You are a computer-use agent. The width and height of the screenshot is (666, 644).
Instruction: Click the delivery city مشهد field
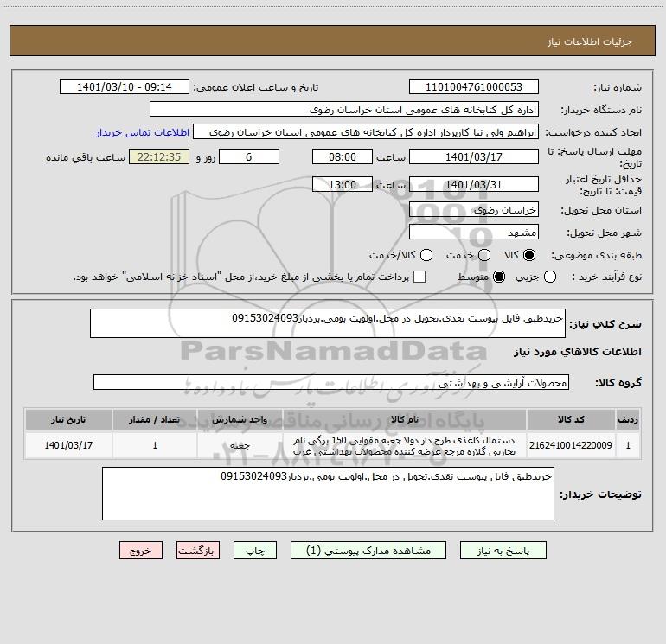pyautogui.click(x=474, y=233)
